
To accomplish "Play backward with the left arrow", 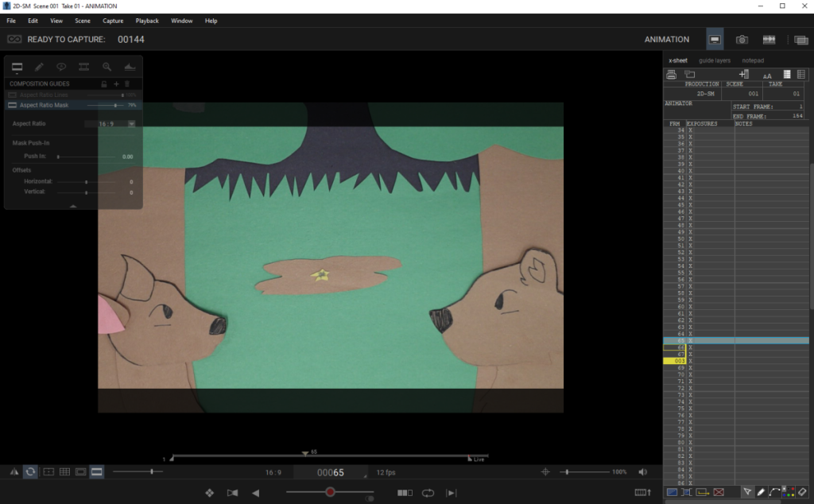I will (x=255, y=493).
